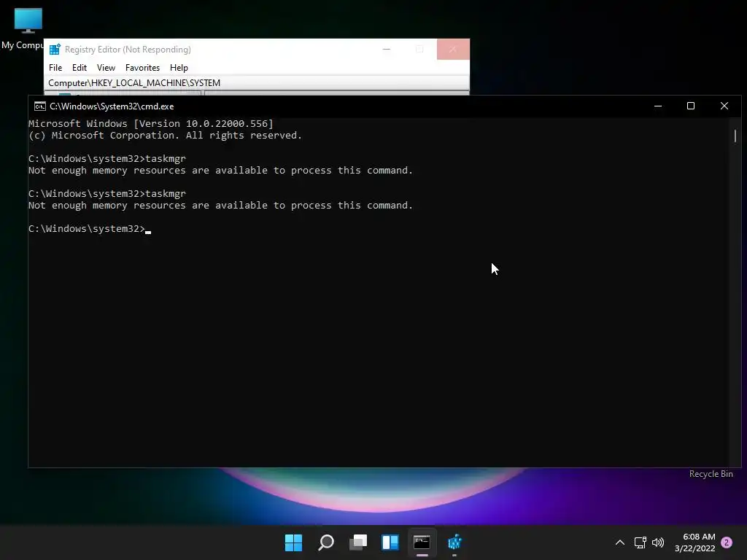Minimize the cmd.exe window
The image size is (747, 560).
point(658,106)
